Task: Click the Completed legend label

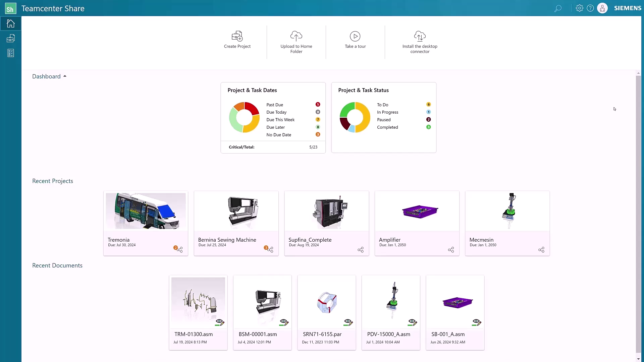Action: coord(387,127)
